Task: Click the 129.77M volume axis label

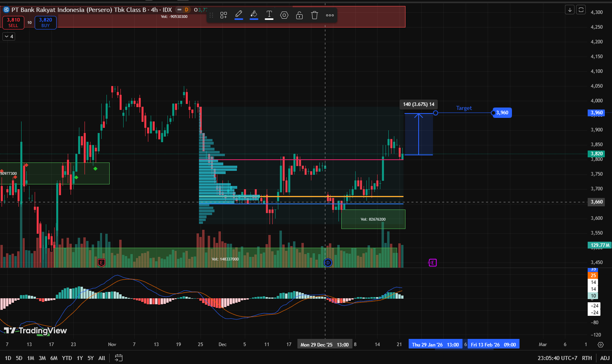Action: tap(600, 245)
